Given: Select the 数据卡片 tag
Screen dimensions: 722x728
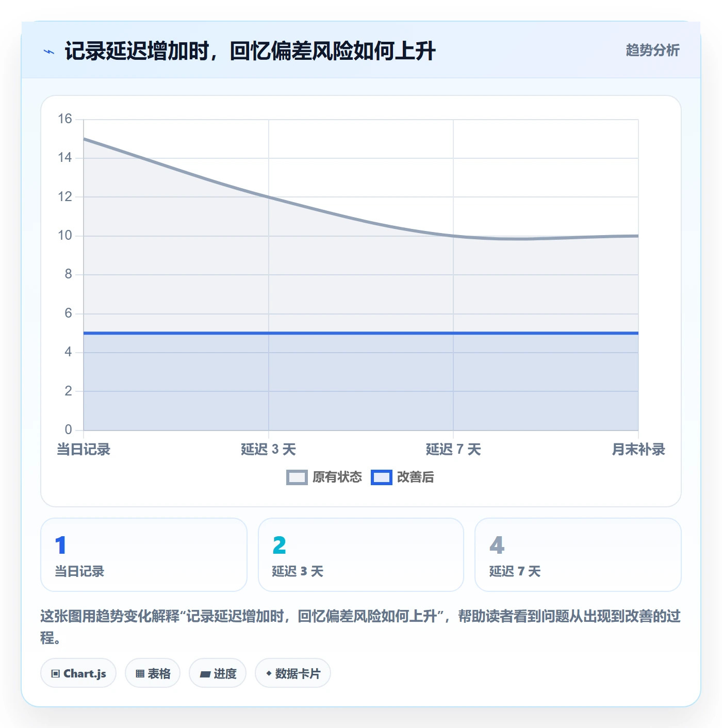Looking at the screenshot, I should tap(293, 673).
